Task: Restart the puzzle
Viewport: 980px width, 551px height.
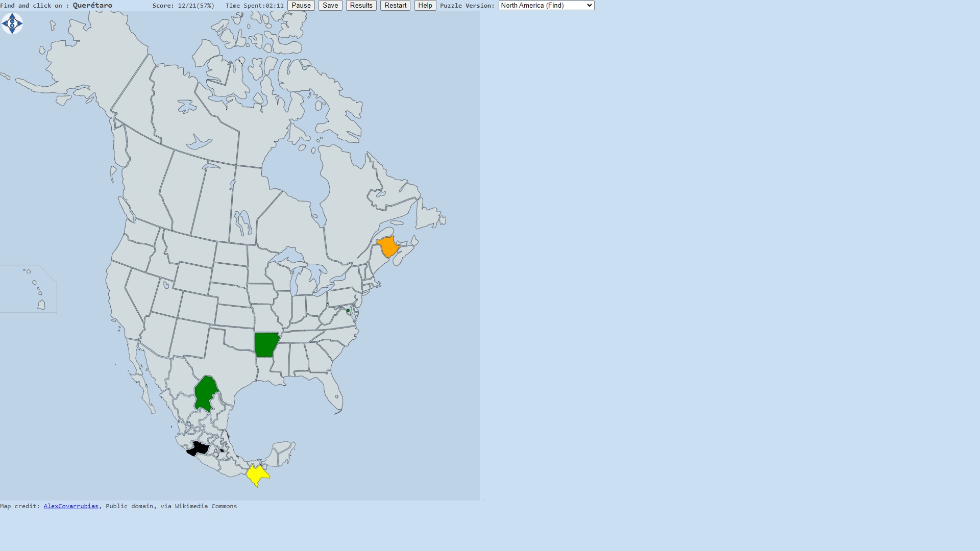Action: click(x=395, y=6)
